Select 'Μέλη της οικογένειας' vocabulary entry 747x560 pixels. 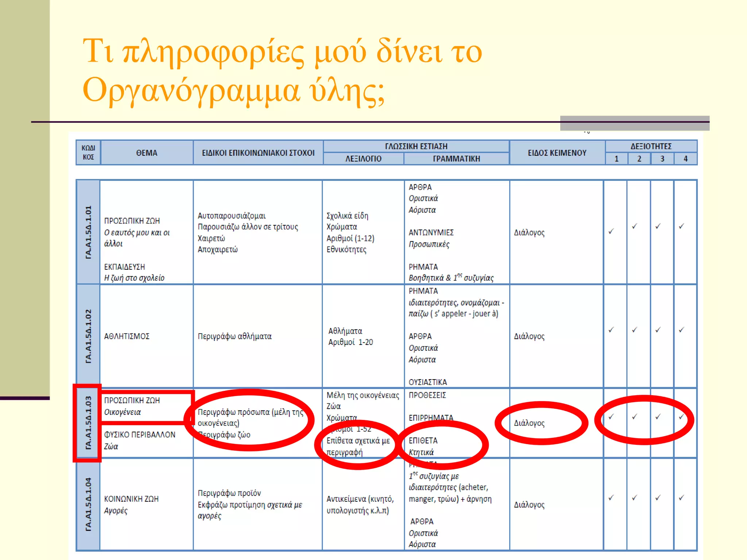point(363,395)
